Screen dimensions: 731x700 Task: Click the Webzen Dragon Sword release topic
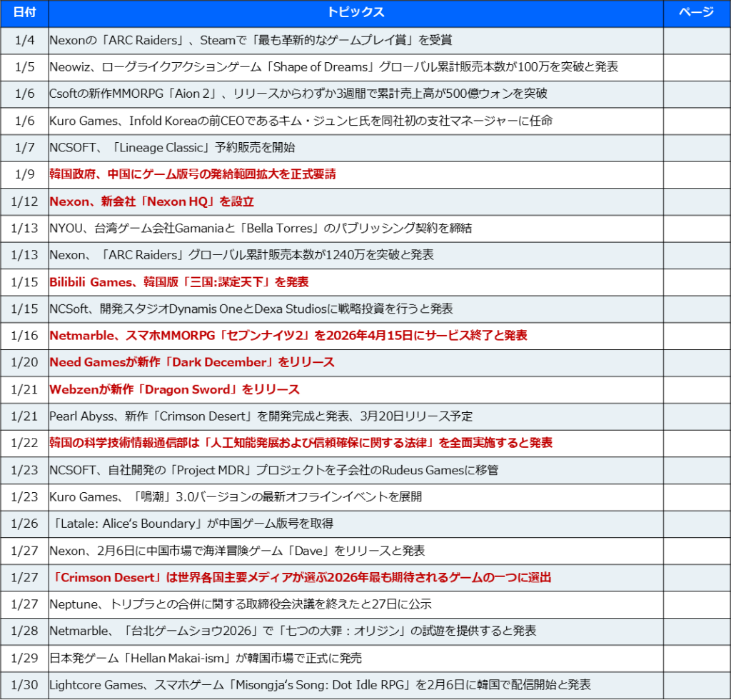click(174, 389)
